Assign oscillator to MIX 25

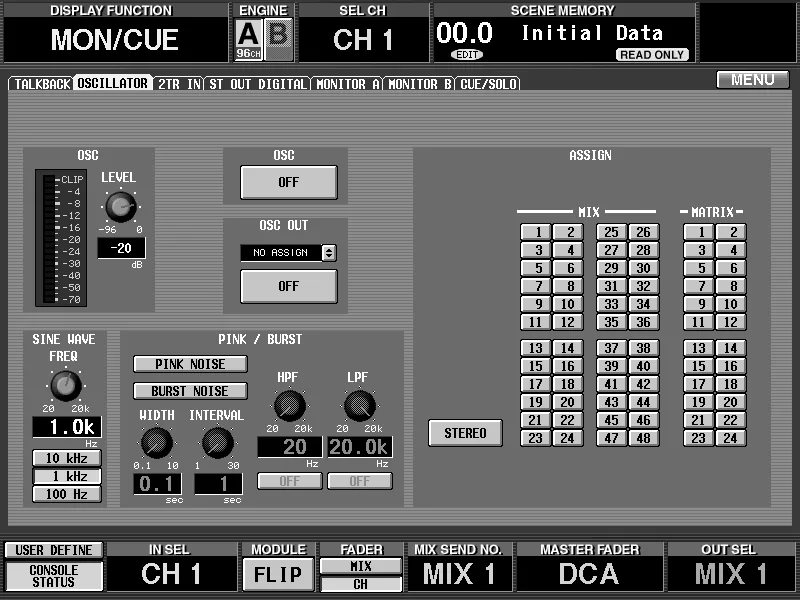611,232
